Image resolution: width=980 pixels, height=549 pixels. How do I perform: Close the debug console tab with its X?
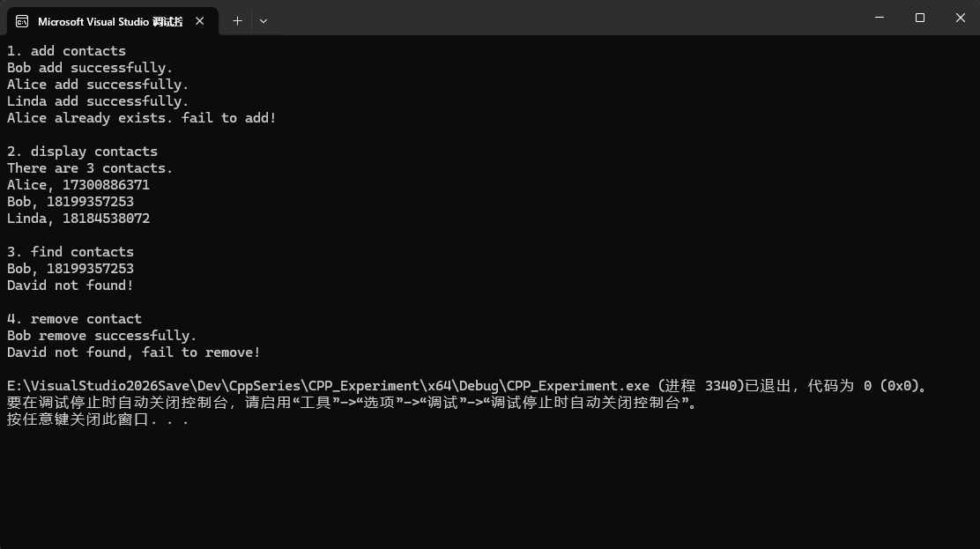[x=198, y=21]
